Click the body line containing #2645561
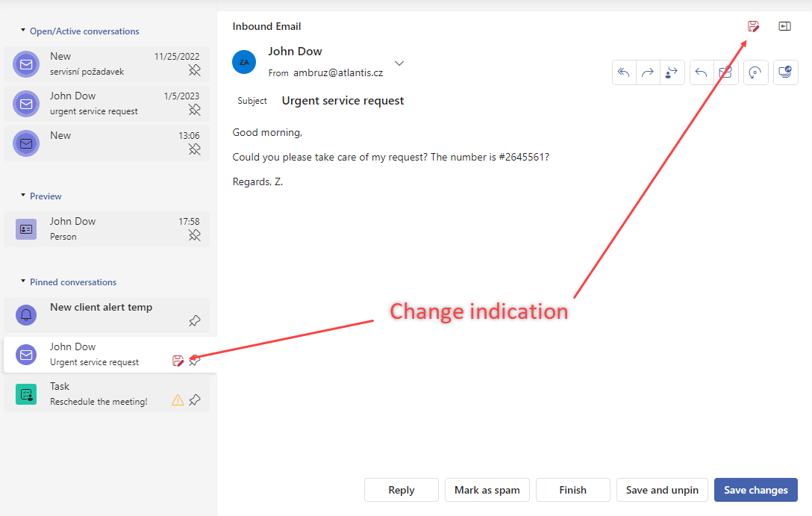This screenshot has width=812, height=516. tap(391, 157)
